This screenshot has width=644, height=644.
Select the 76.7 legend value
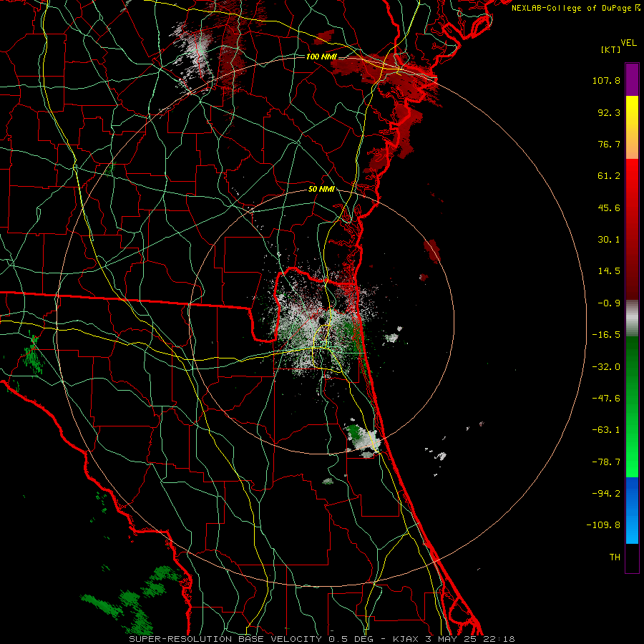(609, 144)
